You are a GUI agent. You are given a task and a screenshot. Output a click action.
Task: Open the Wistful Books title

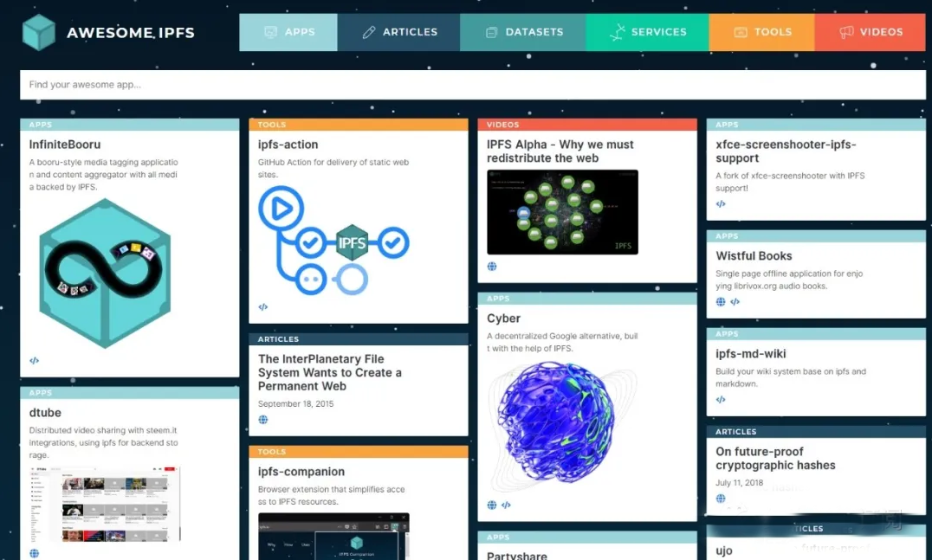tap(754, 256)
